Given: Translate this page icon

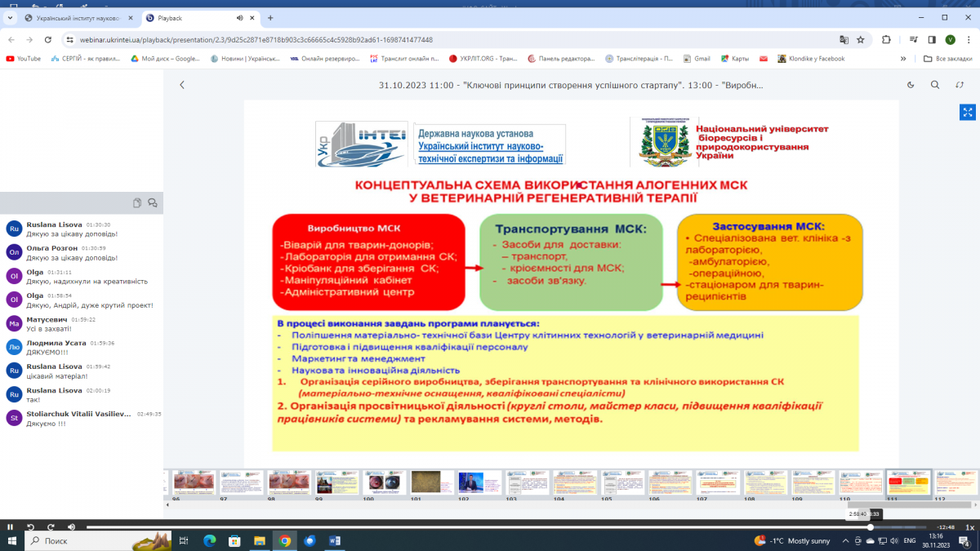Looking at the screenshot, I should coord(844,39).
